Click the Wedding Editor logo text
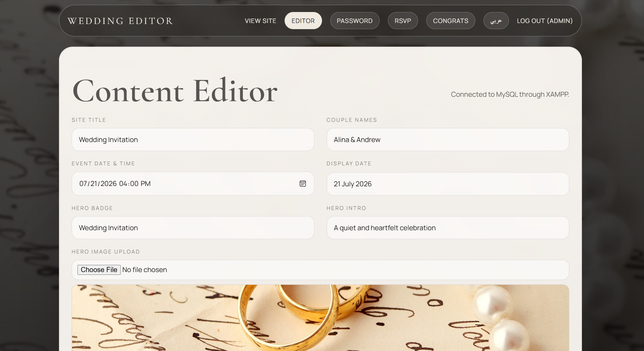This screenshot has width=644, height=351. (120, 21)
